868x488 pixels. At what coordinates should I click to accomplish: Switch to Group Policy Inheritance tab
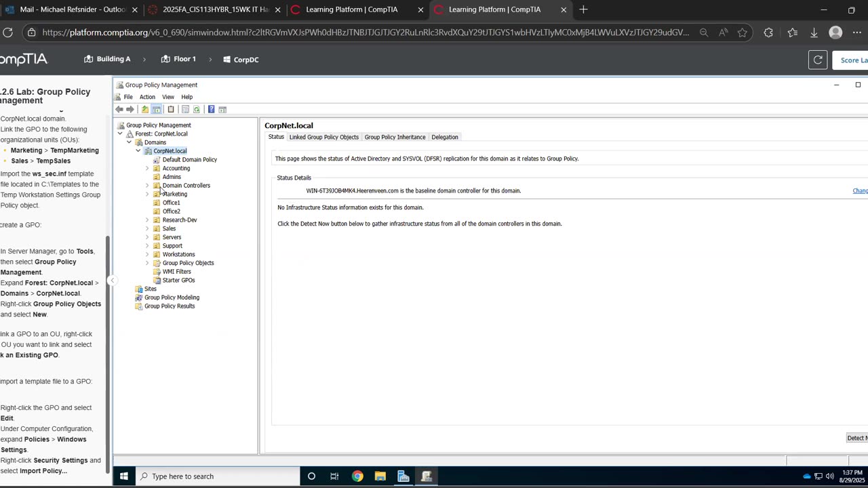click(x=395, y=137)
